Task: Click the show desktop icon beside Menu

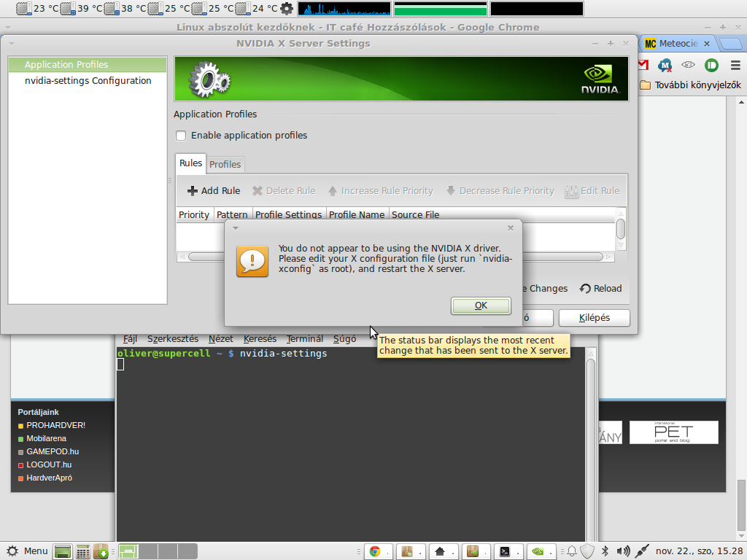Action: (x=63, y=551)
